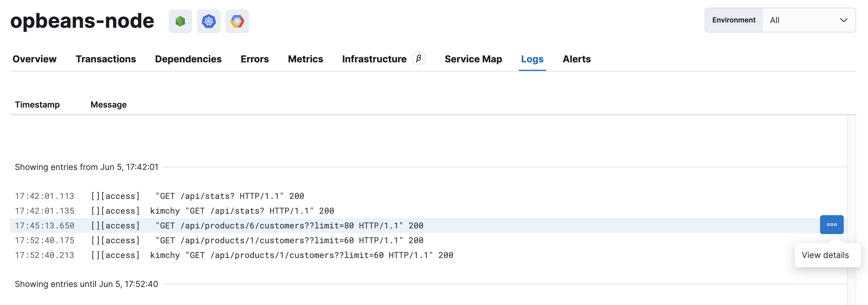Click the 17:42:01.113 log entry
This screenshot has width=868, height=305.
click(x=229, y=196)
